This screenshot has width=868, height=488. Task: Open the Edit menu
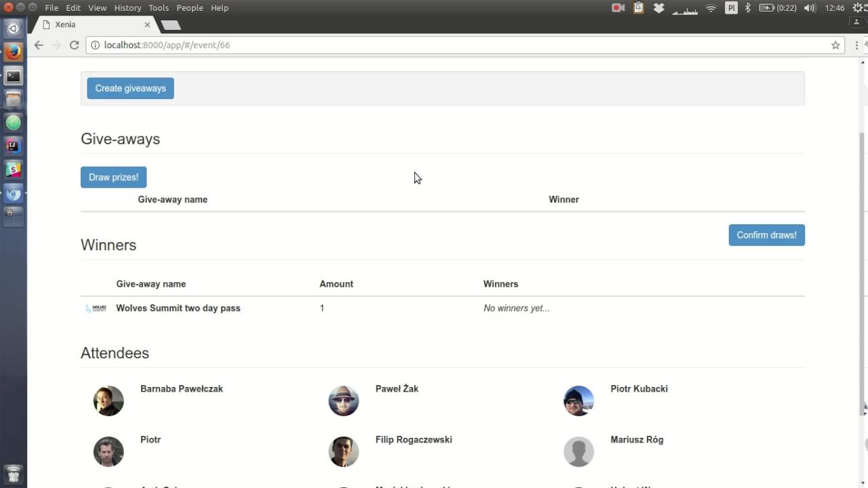tap(73, 8)
